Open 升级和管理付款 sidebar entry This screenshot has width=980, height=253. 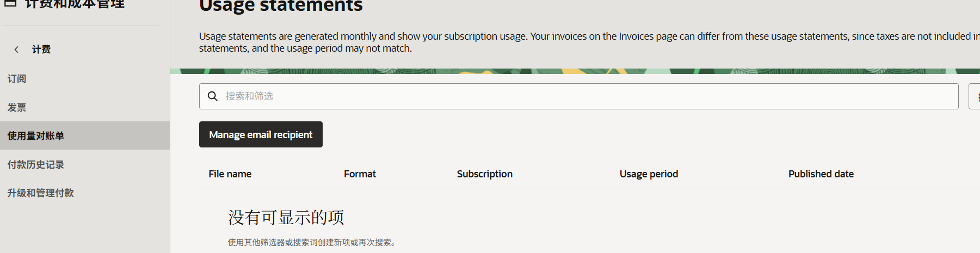[41, 193]
